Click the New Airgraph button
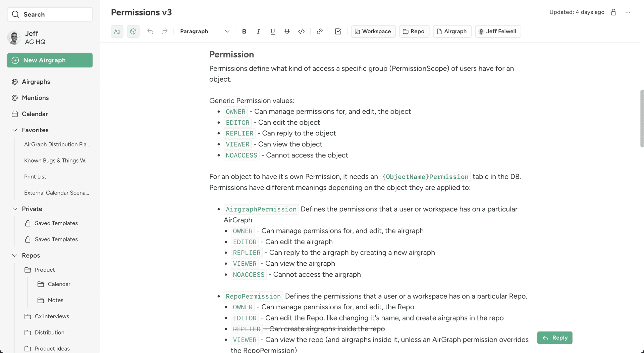The image size is (644, 353). point(50,60)
